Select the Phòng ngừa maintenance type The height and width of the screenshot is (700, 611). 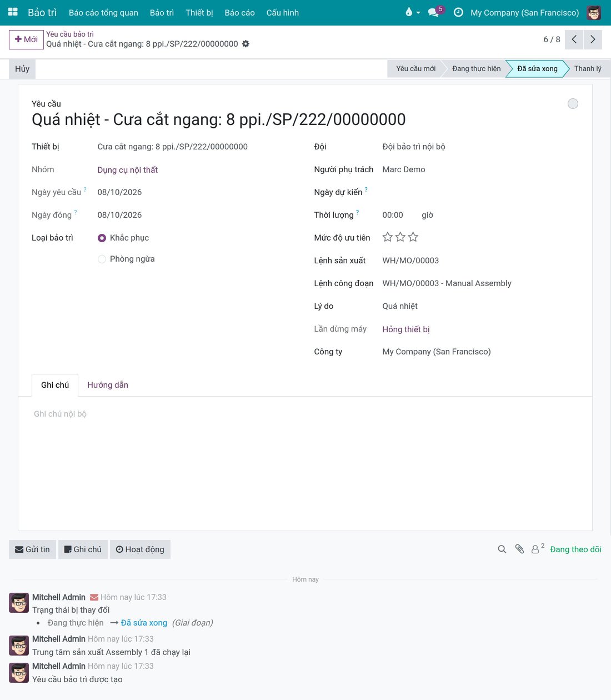(x=102, y=259)
